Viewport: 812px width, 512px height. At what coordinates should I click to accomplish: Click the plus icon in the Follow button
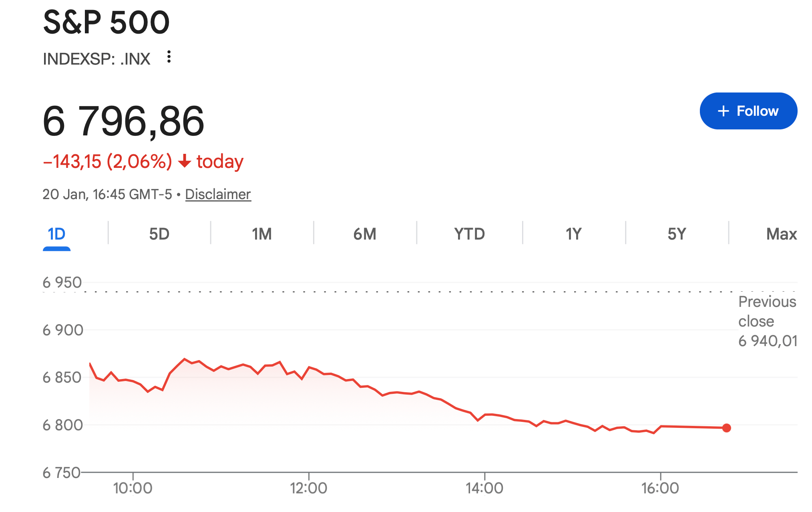tap(724, 111)
